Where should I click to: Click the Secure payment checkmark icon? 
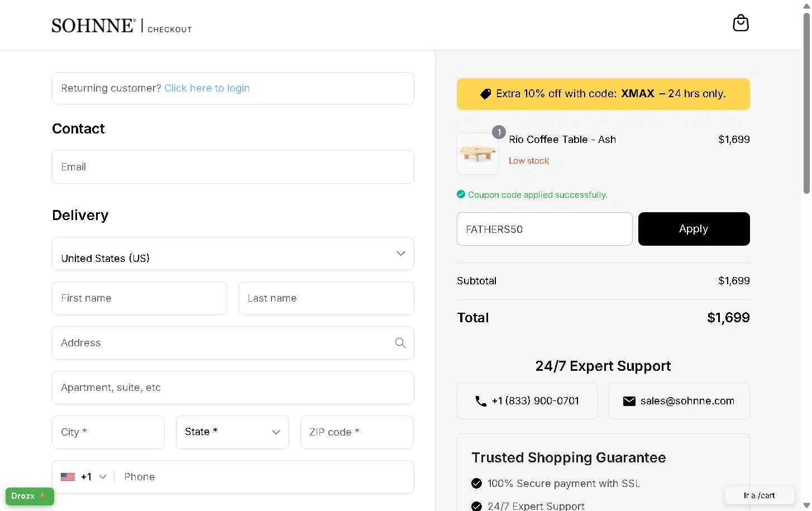(x=476, y=484)
